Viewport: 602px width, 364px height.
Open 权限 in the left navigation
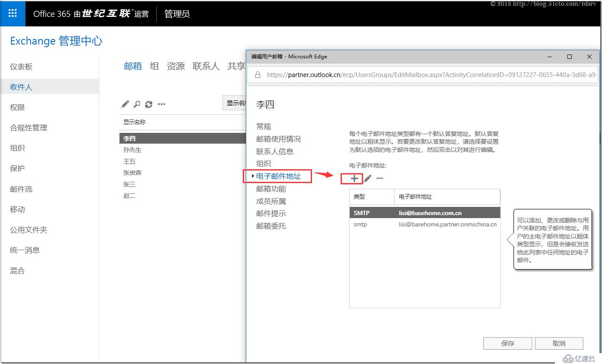17,107
